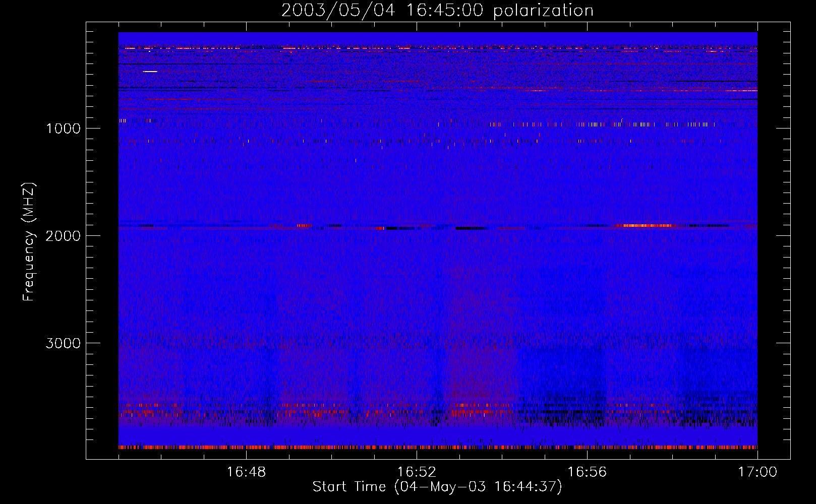
Task: Click the 'Frequency (MHZ)' axis label
Action: click(29, 242)
